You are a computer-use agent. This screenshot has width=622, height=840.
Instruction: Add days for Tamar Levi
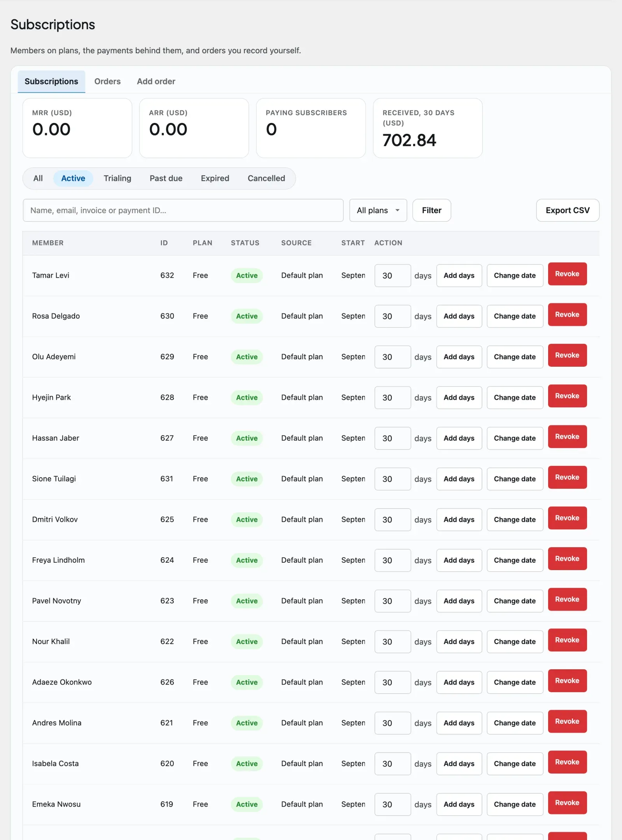459,276
